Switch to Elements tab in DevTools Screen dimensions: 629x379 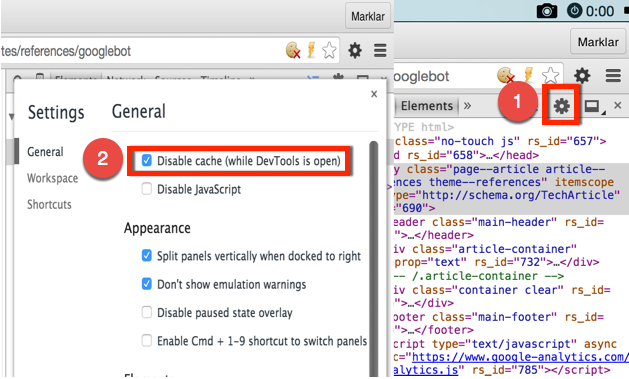click(x=426, y=106)
